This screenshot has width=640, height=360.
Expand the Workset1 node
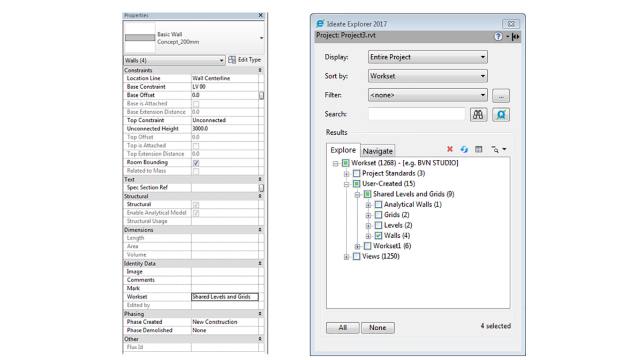(x=357, y=247)
